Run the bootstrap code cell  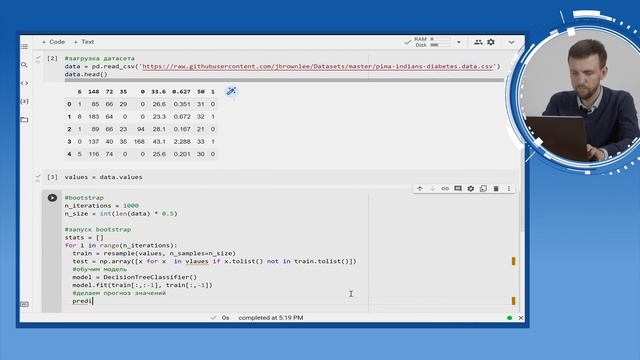coord(52,198)
